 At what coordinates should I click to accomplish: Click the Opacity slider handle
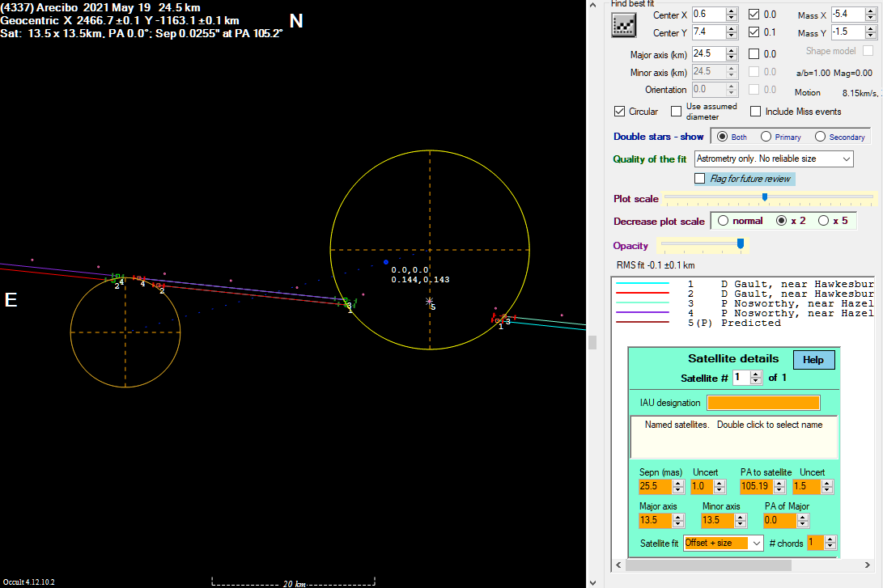click(x=740, y=243)
